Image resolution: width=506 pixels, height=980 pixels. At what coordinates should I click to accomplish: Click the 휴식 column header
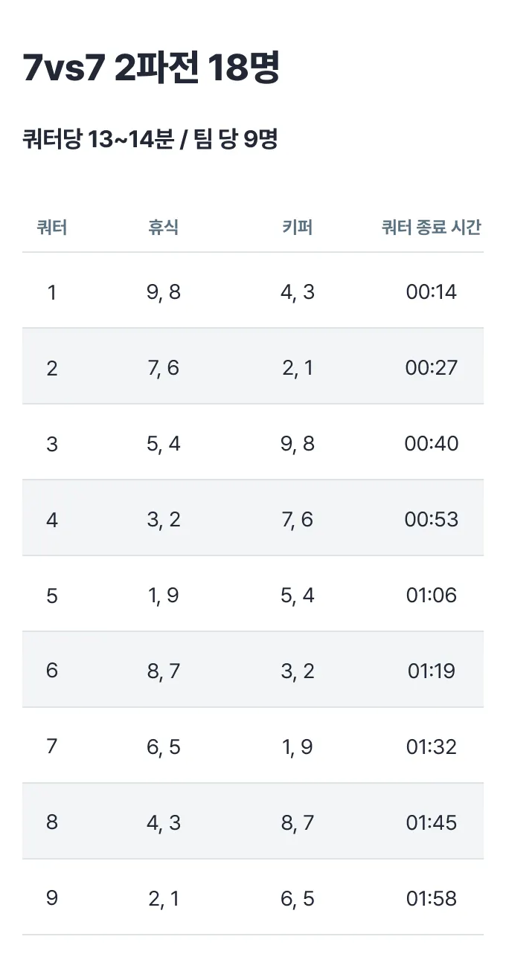(164, 228)
